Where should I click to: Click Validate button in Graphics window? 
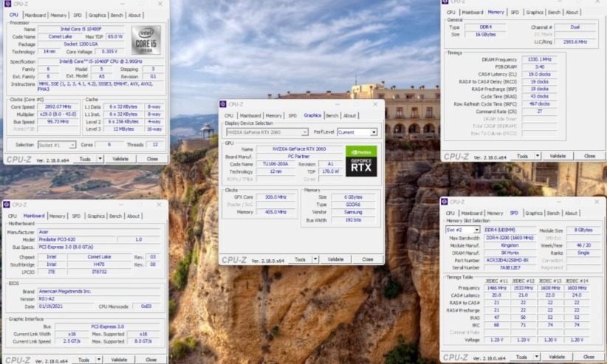(x=336, y=259)
